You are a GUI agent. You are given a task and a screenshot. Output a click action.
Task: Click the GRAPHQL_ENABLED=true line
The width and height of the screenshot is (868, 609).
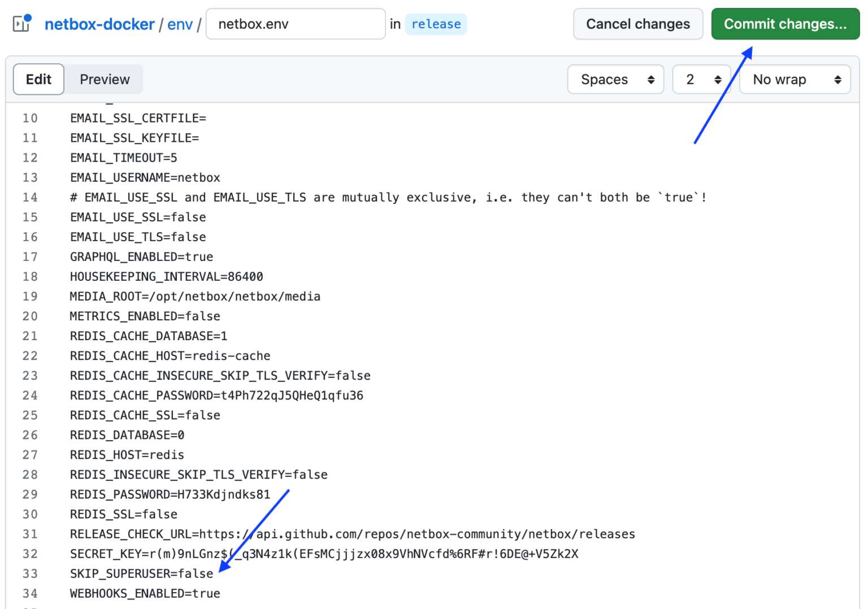click(x=141, y=256)
